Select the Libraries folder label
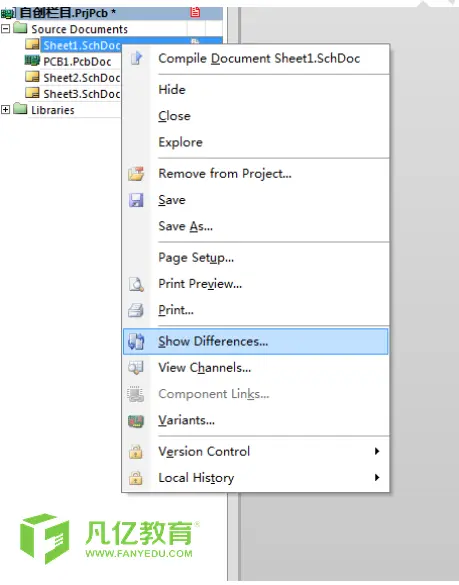This screenshot has height=585, width=459. (53, 110)
